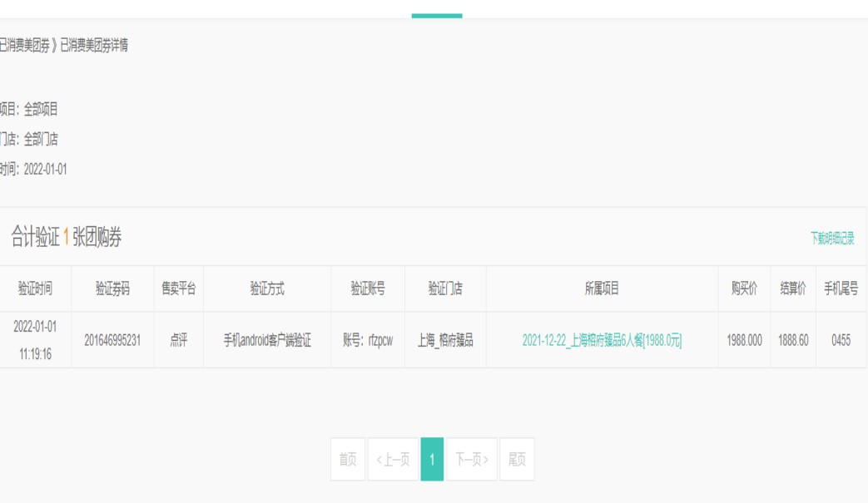Click the 下载明细记录 download link

(832, 239)
